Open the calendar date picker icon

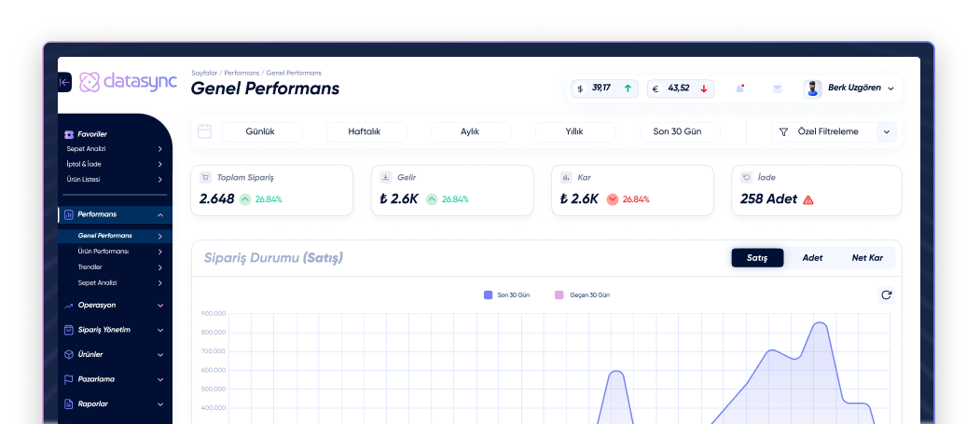pyautogui.click(x=204, y=131)
